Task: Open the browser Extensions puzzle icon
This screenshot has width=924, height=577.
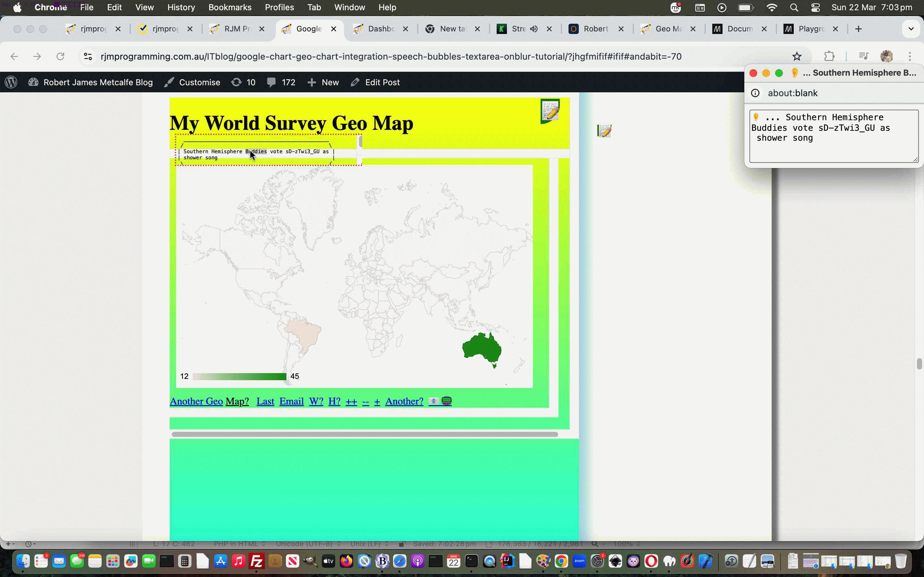Action: click(x=829, y=56)
